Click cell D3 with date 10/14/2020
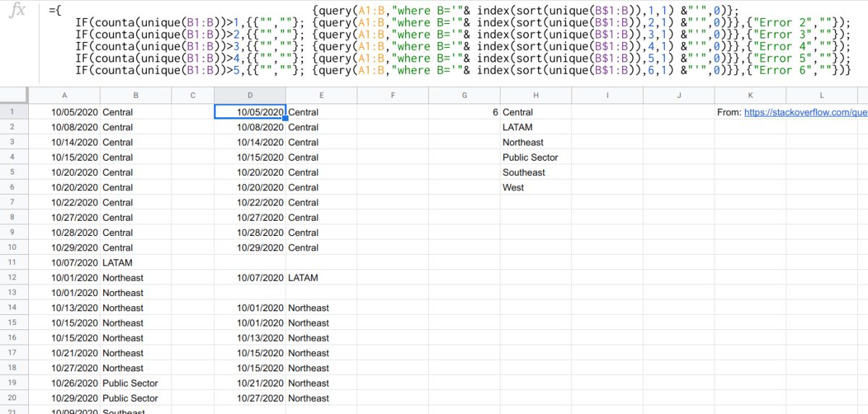This screenshot has width=868, height=414. pos(250,143)
